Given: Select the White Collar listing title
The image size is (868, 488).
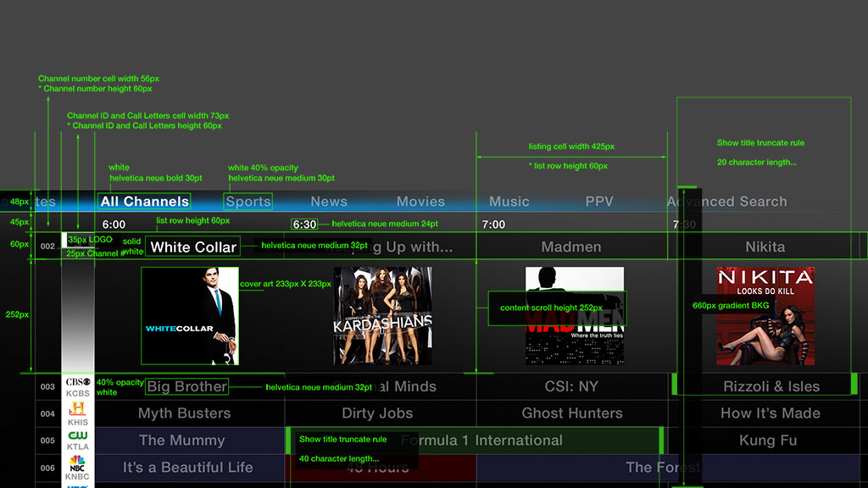Looking at the screenshot, I should point(193,247).
